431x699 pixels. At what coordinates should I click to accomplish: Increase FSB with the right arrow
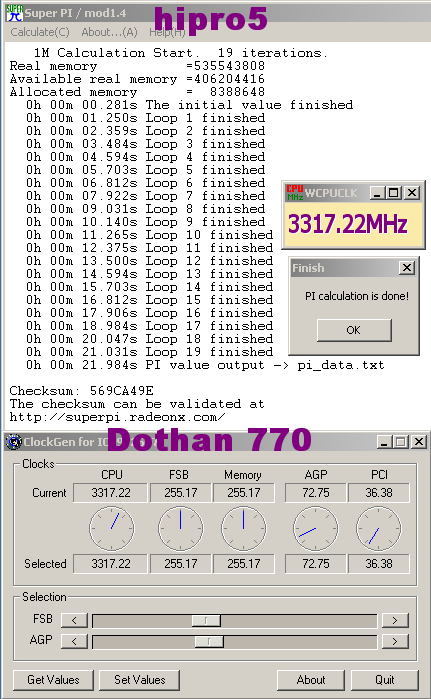click(395, 620)
